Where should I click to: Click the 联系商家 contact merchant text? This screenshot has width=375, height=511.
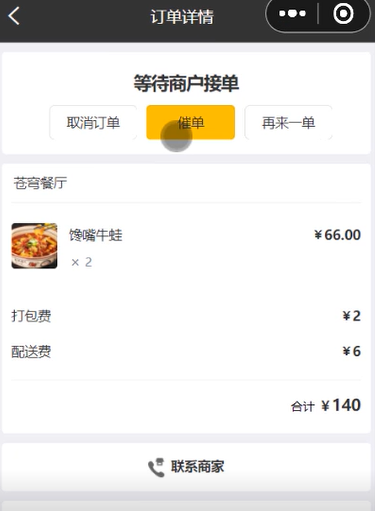198,466
